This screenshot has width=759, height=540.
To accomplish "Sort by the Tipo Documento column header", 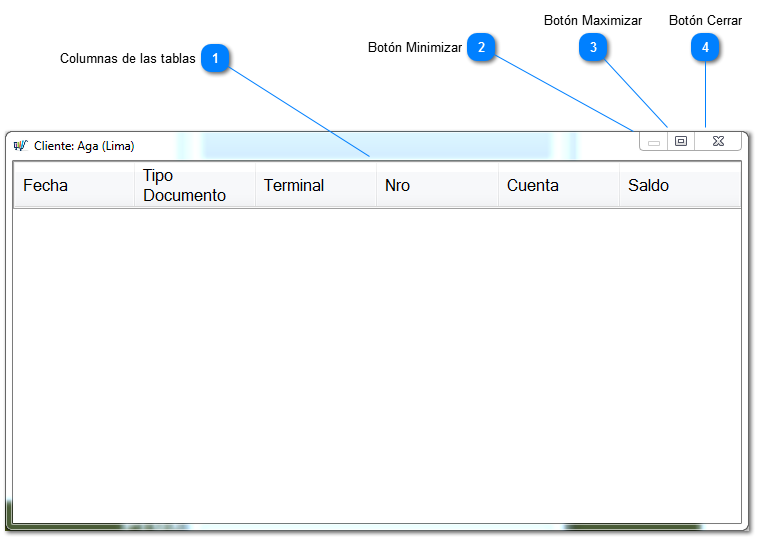I will point(195,185).
